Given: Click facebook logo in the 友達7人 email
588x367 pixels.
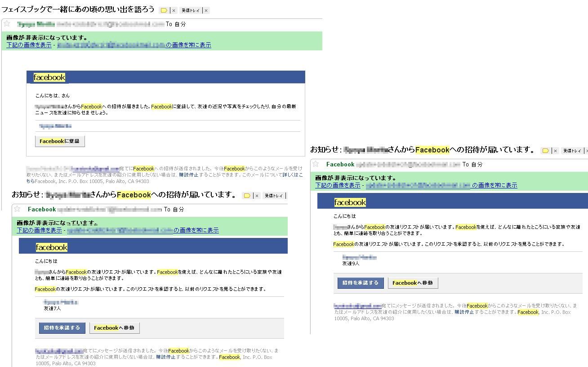Looking at the screenshot, I should tap(52, 247).
